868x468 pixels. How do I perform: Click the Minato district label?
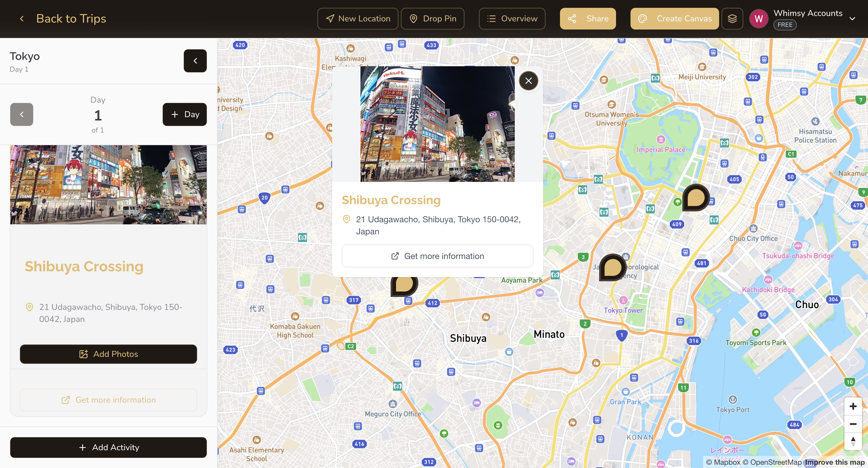pyautogui.click(x=549, y=334)
